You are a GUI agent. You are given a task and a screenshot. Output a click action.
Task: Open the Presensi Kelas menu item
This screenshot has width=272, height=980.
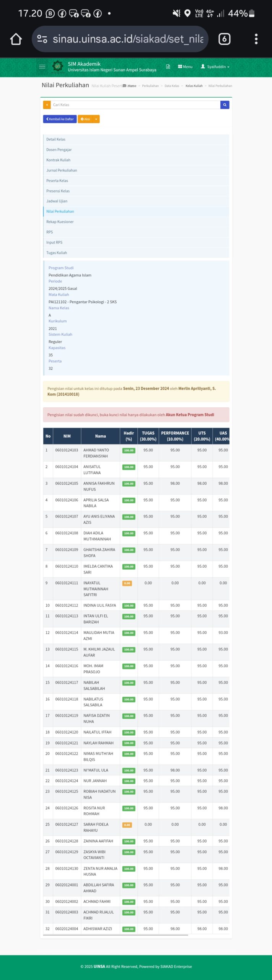(136, 191)
